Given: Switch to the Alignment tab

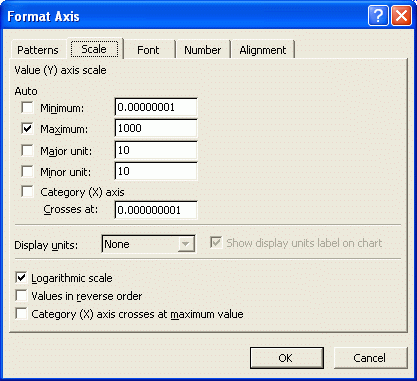Looking at the screenshot, I should click(263, 50).
